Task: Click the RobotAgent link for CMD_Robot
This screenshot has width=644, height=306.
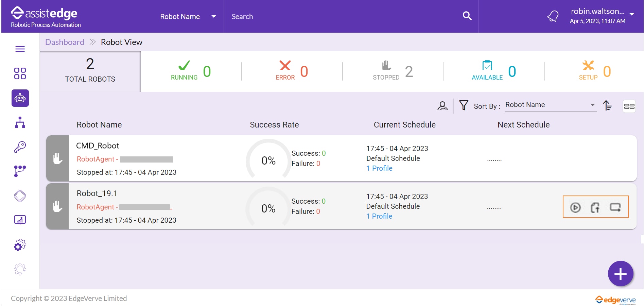Action: coord(125,159)
